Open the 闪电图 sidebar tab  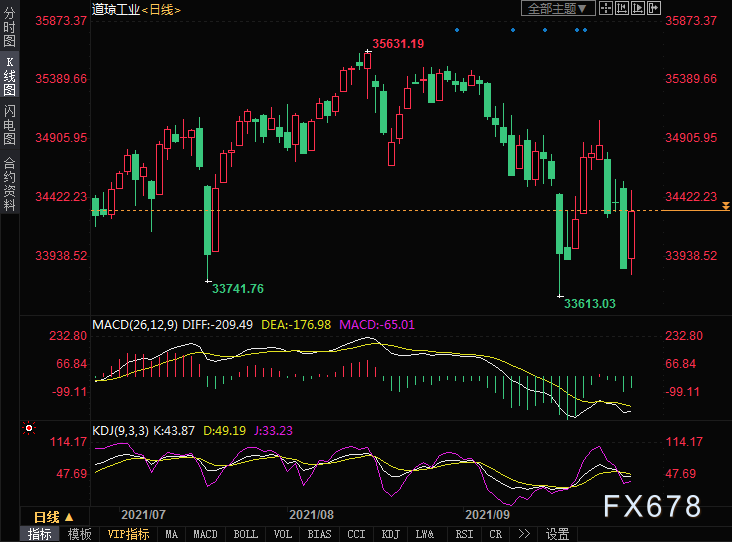[9, 124]
